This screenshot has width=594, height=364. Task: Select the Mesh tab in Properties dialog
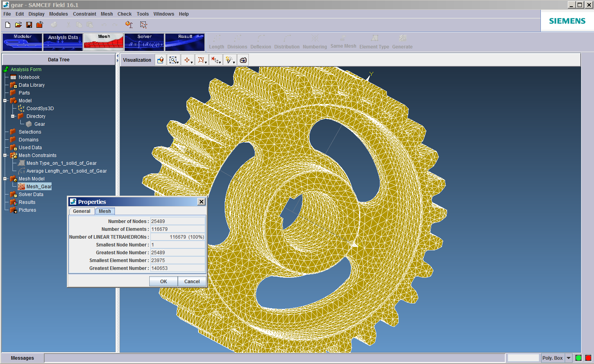pyautogui.click(x=105, y=211)
